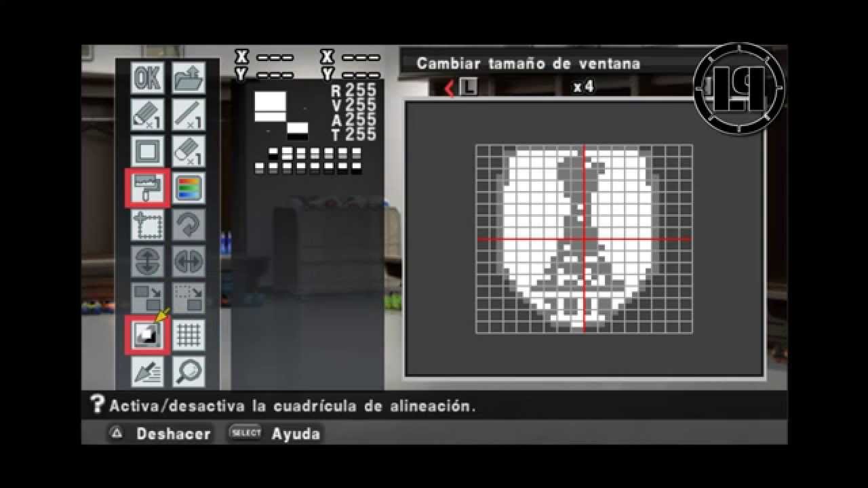Image resolution: width=868 pixels, height=488 pixels.
Task: Open the rainbow color palette icon
Action: click(x=189, y=188)
